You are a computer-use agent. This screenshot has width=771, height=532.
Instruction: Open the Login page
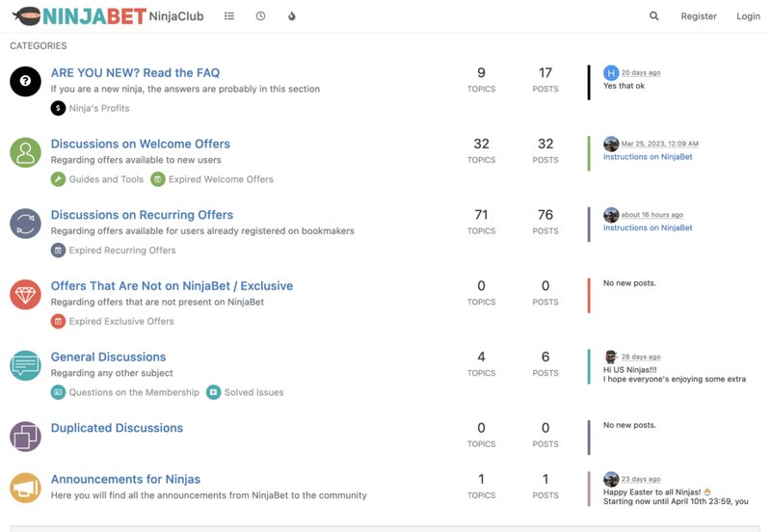click(x=748, y=16)
